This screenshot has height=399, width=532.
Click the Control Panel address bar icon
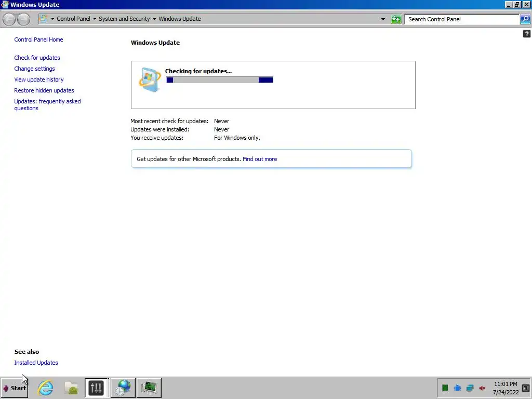click(43, 19)
